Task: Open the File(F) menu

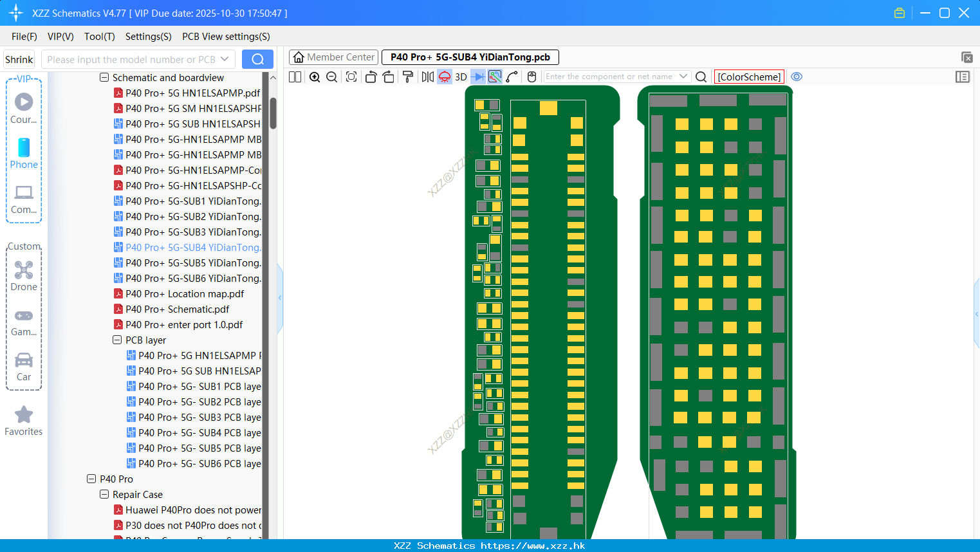Action: 24,37
